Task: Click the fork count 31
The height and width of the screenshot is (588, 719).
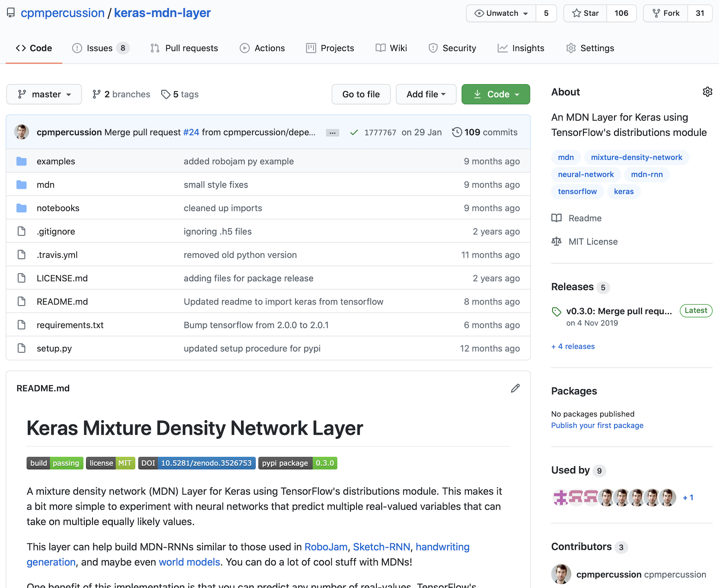Action: pos(700,13)
